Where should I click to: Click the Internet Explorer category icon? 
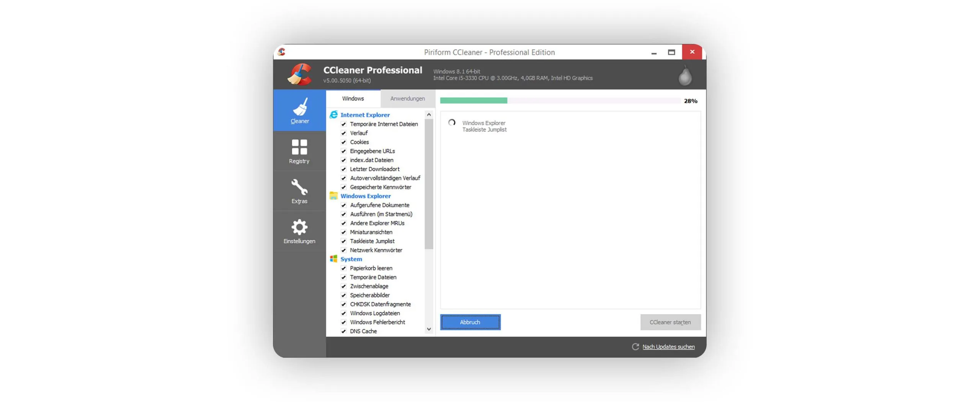click(x=333, y=115)
